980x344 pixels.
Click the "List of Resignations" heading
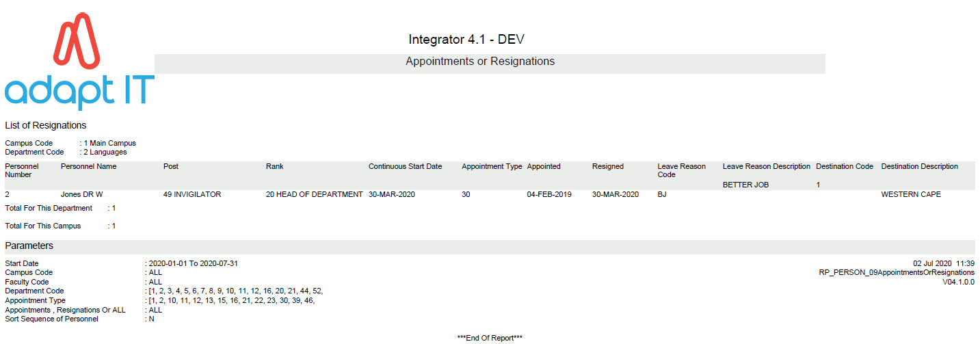[46, 125]
